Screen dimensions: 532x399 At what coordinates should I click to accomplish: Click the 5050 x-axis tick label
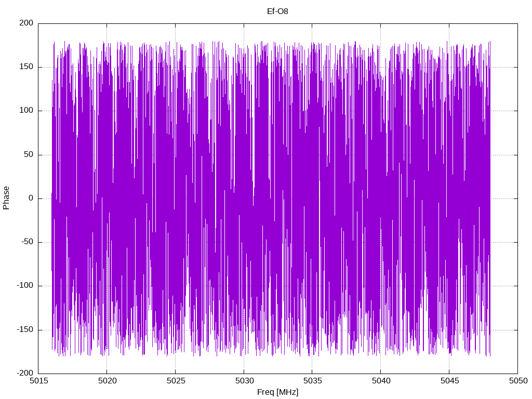click(518, 381)
